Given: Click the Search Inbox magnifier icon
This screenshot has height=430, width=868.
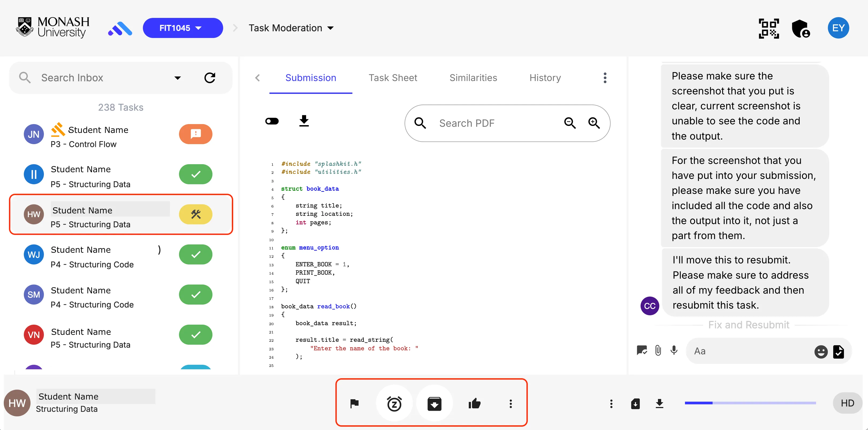Looking at the screenshot, I should coord(25,78).
